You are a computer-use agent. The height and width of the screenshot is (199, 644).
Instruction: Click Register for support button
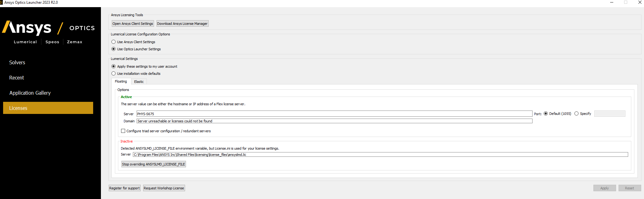point(125,188)
